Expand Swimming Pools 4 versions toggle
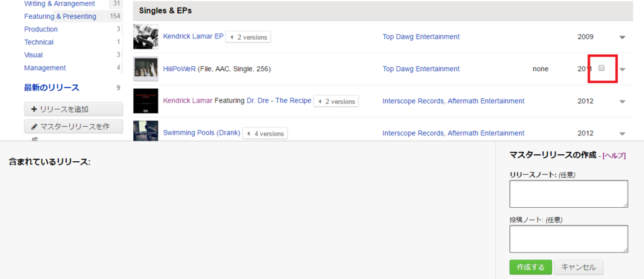The height and width of the screenshot is (279, 644). click(265, 134)
